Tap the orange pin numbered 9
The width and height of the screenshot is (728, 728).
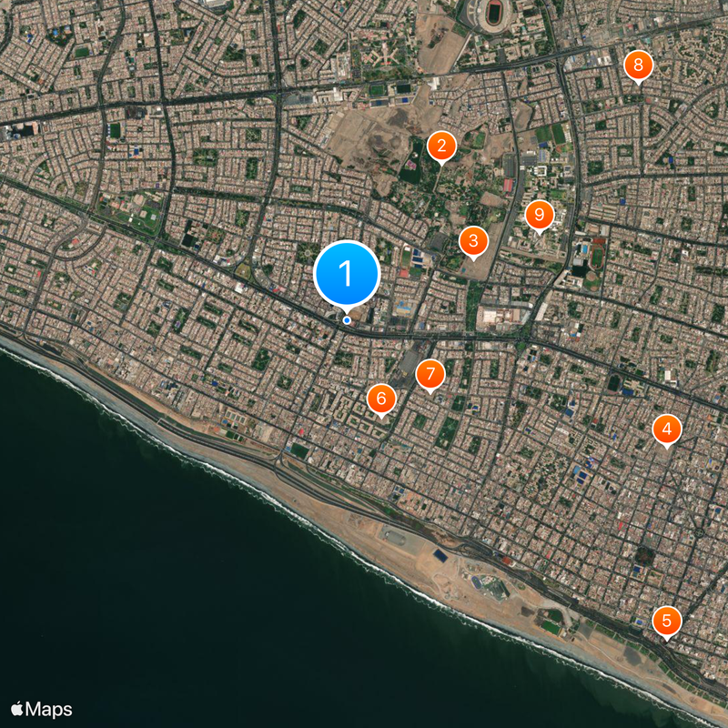(539, 215)
